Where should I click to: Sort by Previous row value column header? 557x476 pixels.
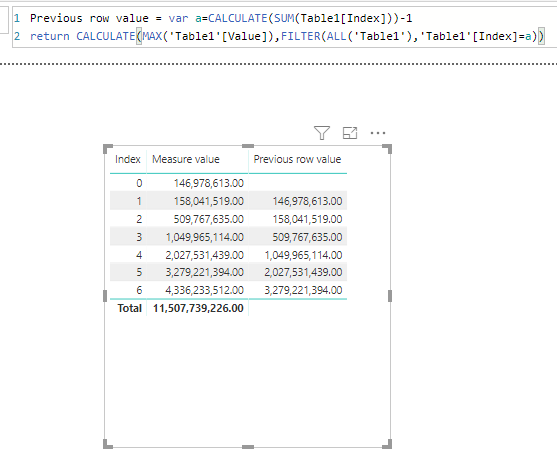click(x=297, y=159)
